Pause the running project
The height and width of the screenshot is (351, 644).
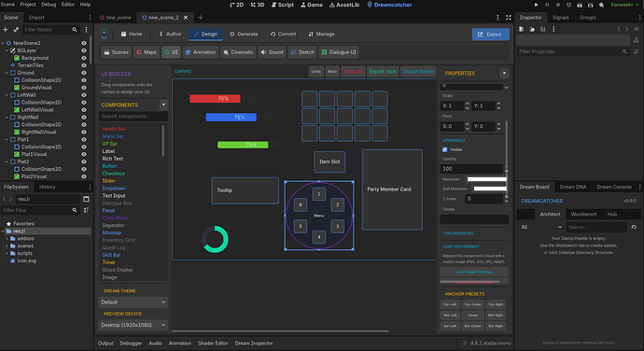547,5
